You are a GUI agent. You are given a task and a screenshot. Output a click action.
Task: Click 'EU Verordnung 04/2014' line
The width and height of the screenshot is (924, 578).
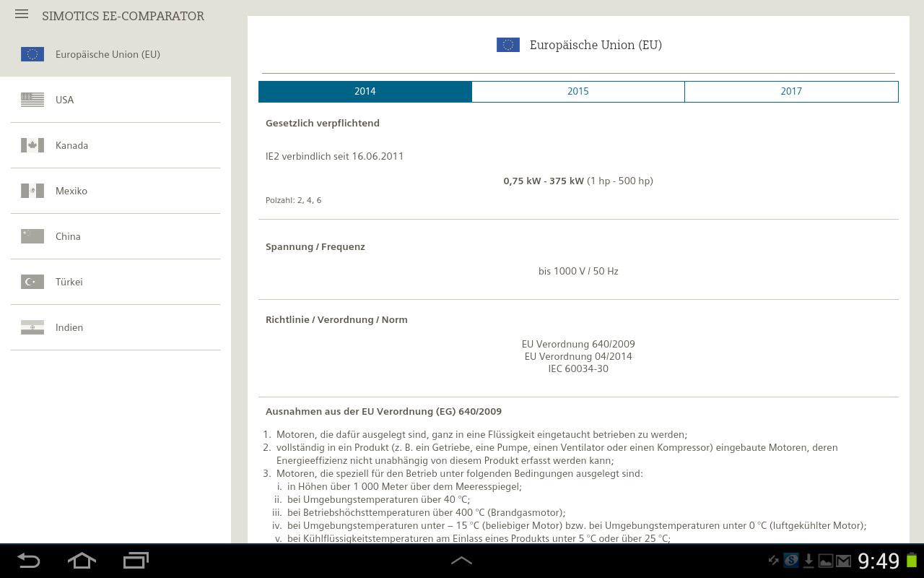[578, 356]
